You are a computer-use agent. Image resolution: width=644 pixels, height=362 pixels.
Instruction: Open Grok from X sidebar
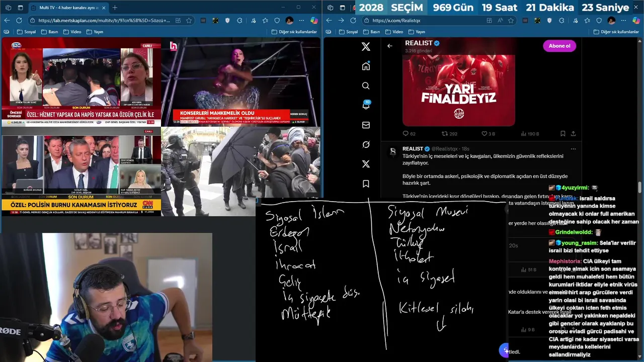pyautogui.click(x=366, y=144)
